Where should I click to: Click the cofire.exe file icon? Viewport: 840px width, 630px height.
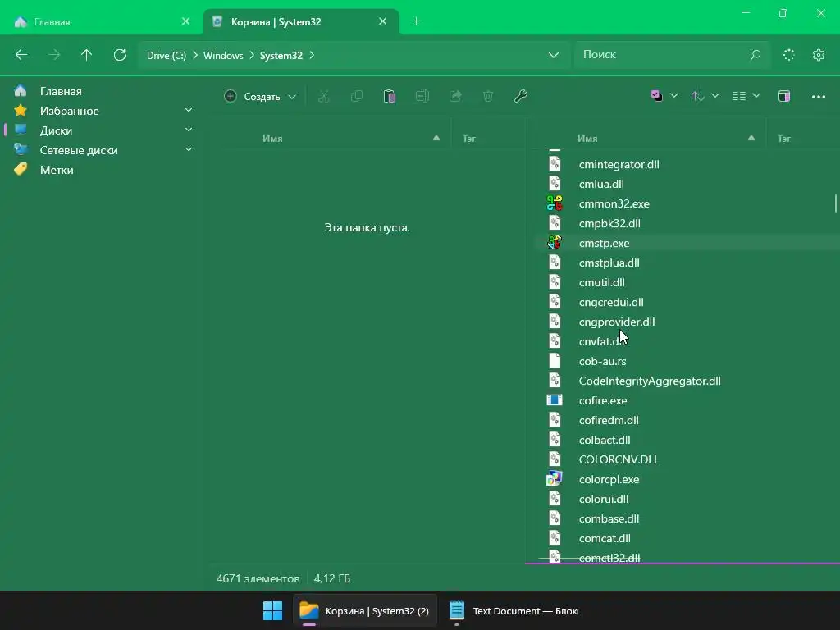555,400
